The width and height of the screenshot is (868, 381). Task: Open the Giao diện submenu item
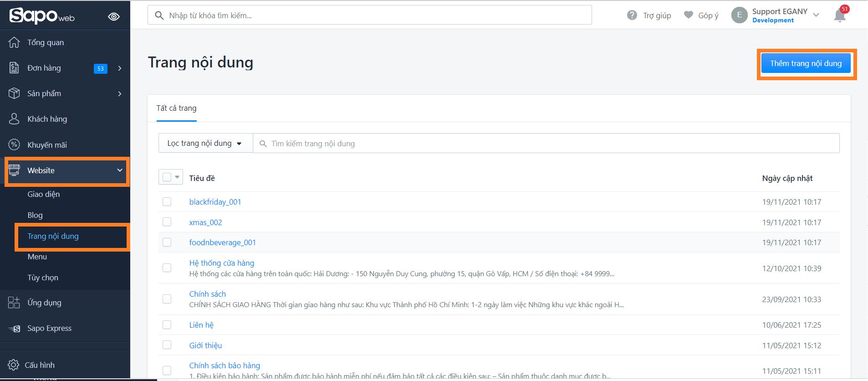pyautogui.click(x=43, y=194)
